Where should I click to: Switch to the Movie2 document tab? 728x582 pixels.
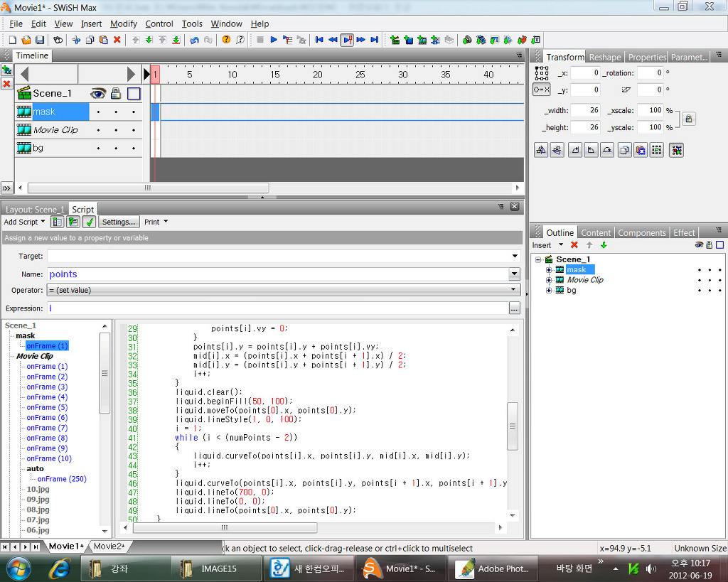click(x=109, y=546)
